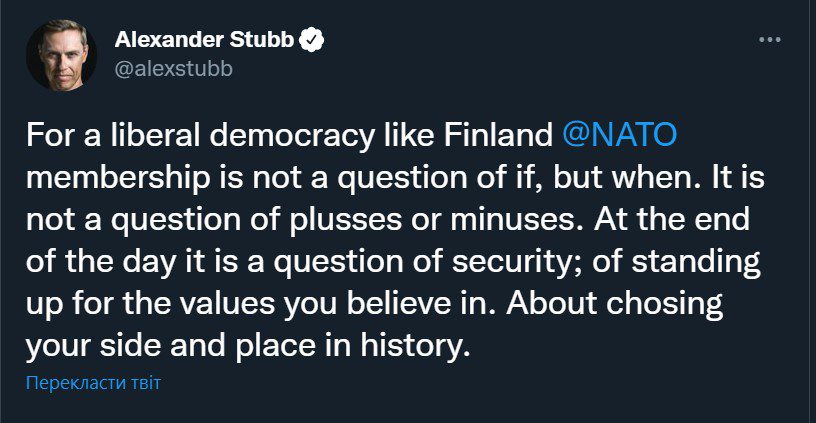This screenshot has width=816, height=423.
Task: Click the phrase About in fifth line
Action: click(x=551, y=304)
